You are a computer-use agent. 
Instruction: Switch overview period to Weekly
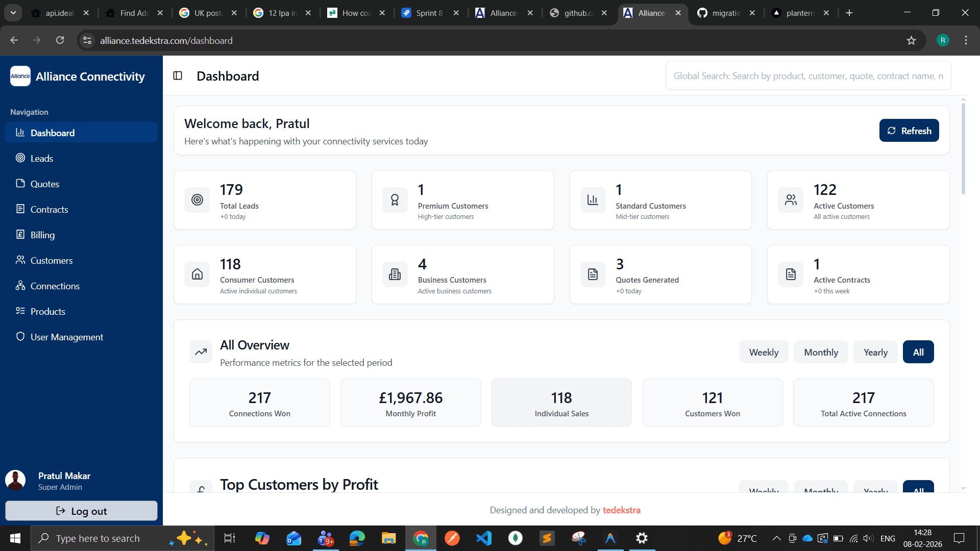tap(764, 352)
